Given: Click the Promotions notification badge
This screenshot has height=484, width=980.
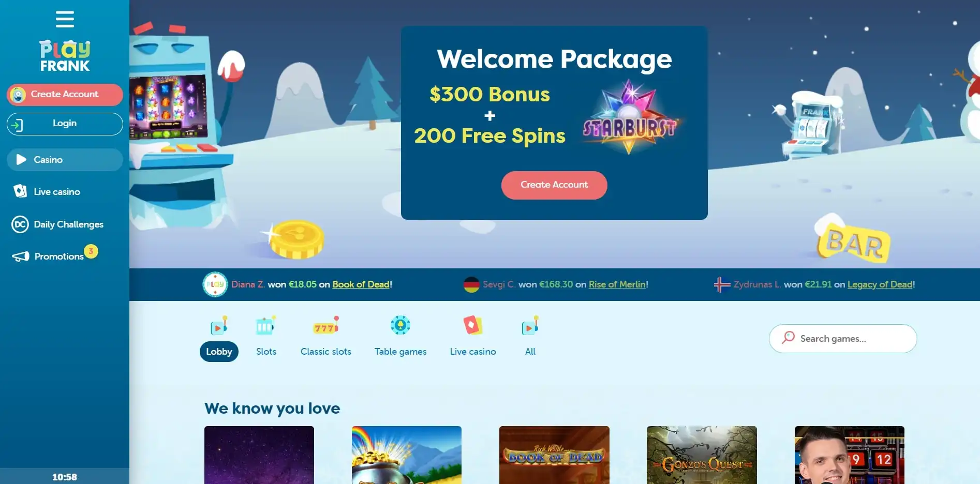Looking at the screenshot, I should point(91,251).
